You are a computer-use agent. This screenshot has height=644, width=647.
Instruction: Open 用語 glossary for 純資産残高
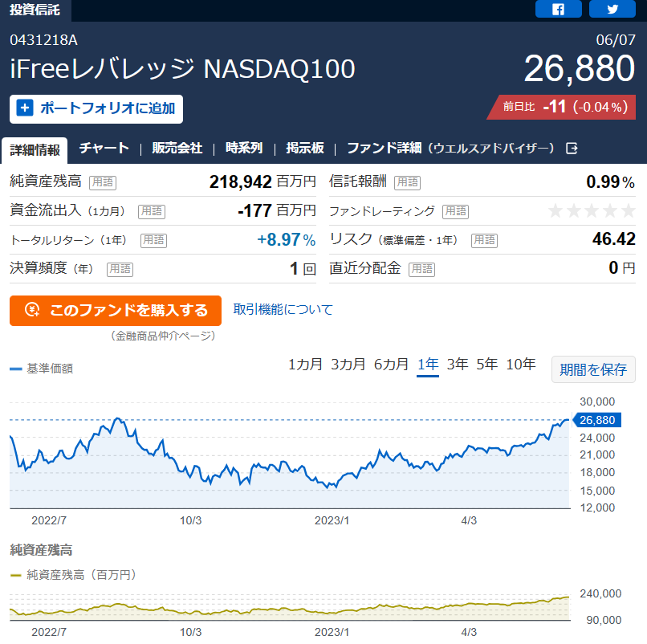click(103, 182)
